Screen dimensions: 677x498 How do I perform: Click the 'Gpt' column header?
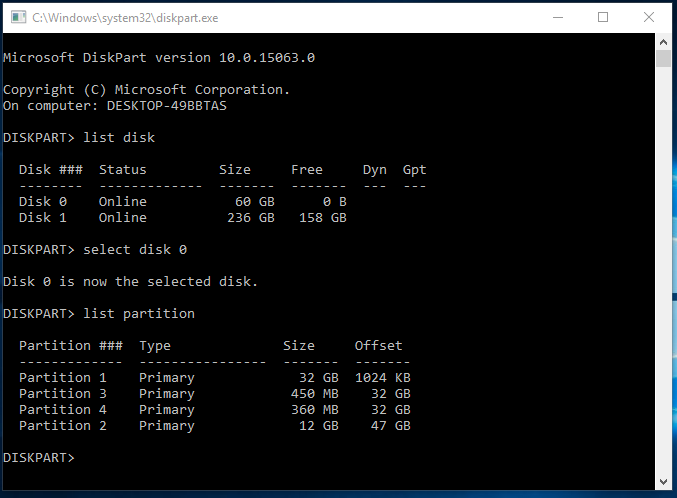[414, 170]
